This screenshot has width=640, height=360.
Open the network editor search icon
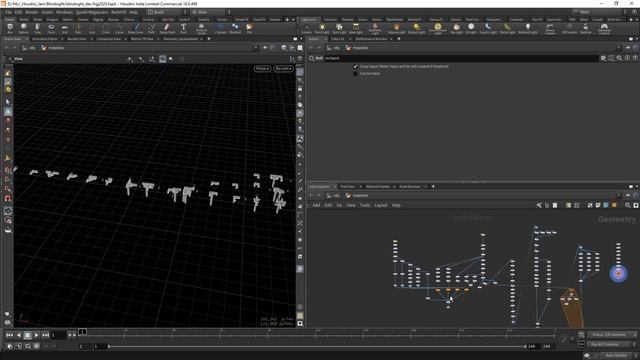click(x=628, y=205)
